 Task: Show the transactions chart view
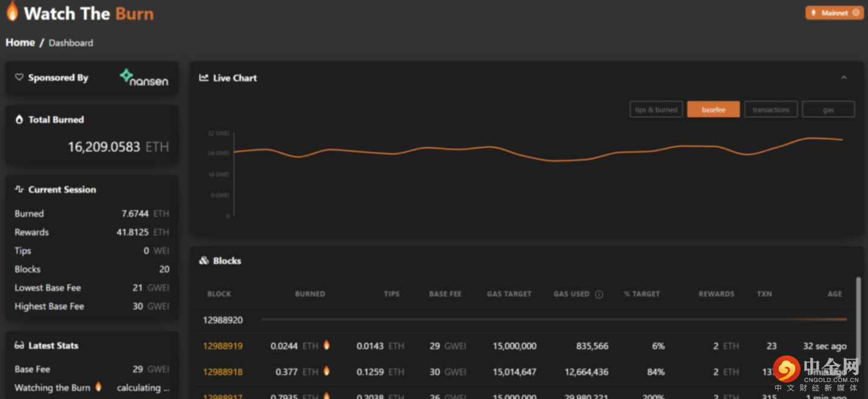771,109
